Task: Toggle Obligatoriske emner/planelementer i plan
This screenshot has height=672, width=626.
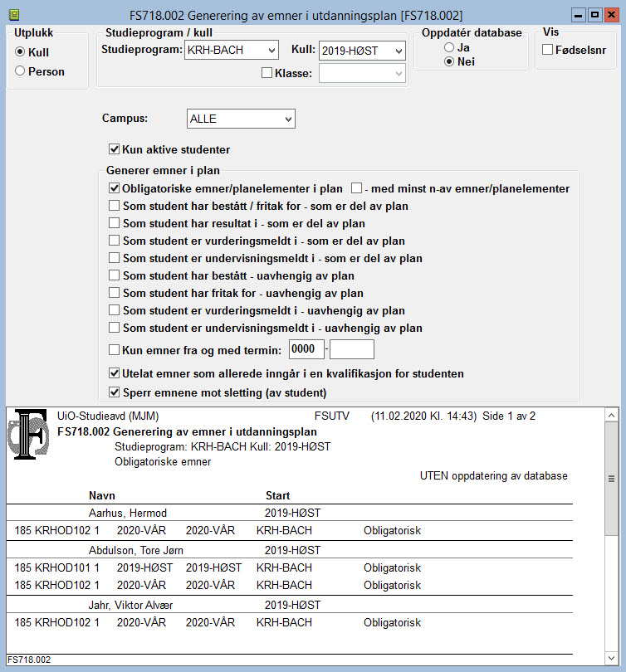Action: [114, 188]
